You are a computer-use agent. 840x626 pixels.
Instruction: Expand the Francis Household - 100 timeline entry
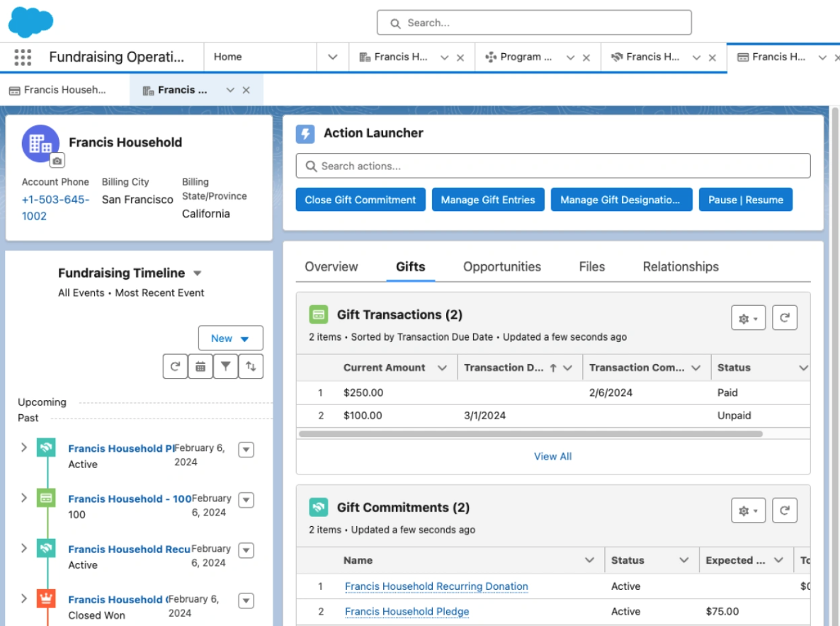[23, 498]
